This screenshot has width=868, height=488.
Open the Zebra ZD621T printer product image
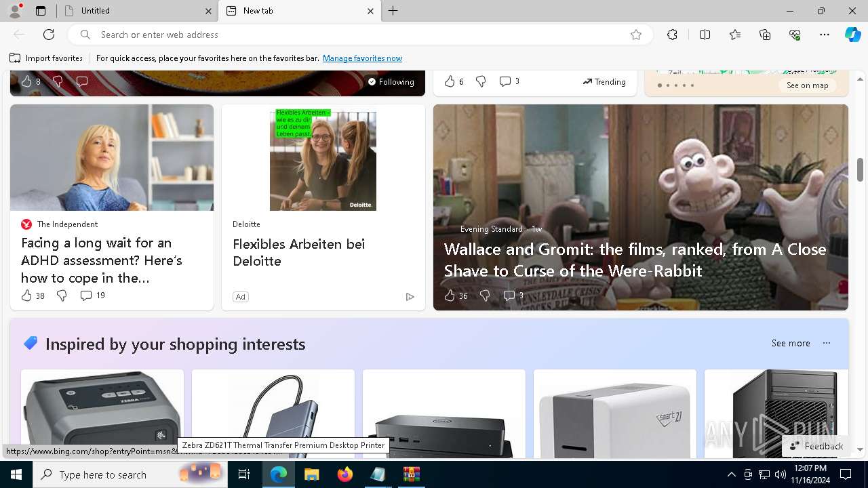click(x=102, y=413)
